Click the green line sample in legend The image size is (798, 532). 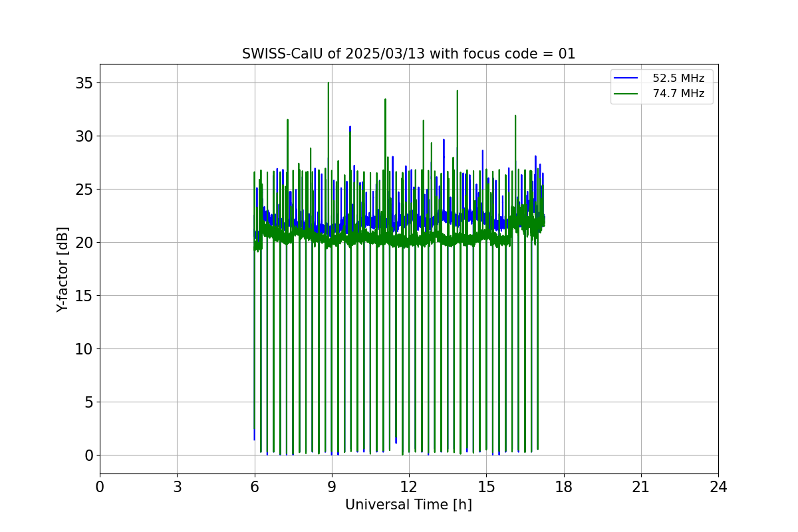tap(626, 94)
